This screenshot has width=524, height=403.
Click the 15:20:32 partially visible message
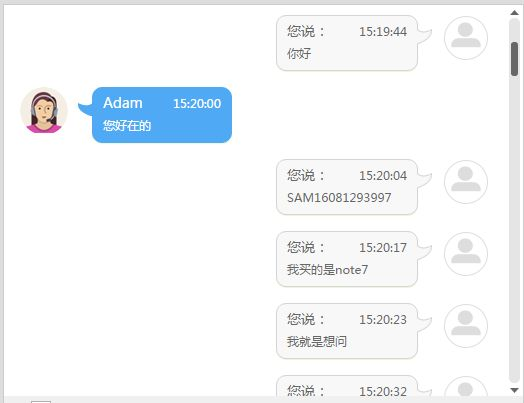347,386
